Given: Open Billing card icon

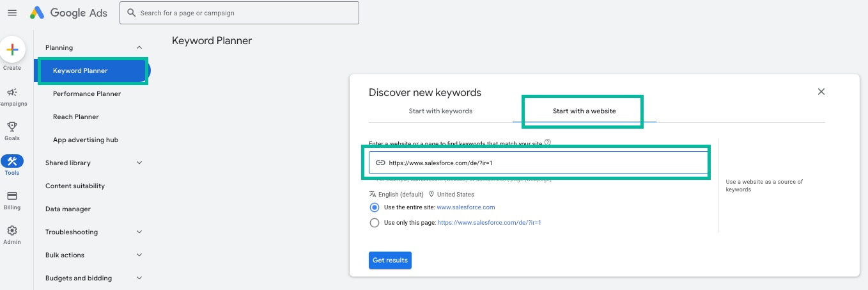Looking at the screenshot, I should pos(12,196).
